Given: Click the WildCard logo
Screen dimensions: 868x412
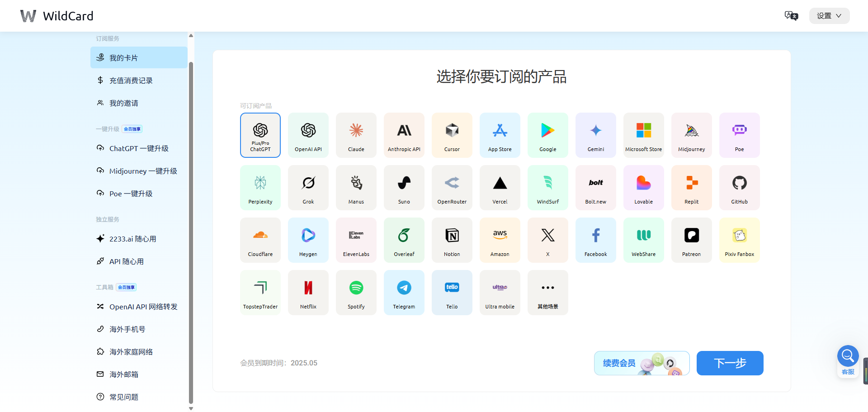Looking at the screenshot, I should click(57, 16).
